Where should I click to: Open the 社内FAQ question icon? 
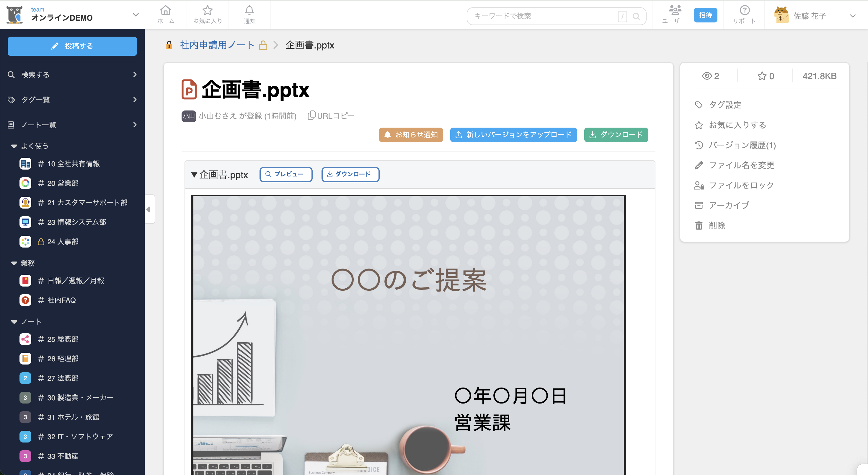(25, 300)
